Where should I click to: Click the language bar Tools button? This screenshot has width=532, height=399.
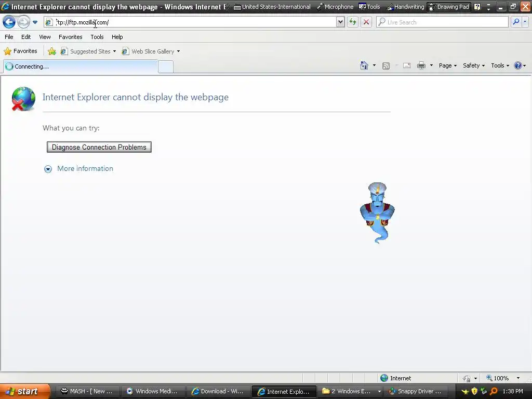pyautogui.click(x=369, y=7)
